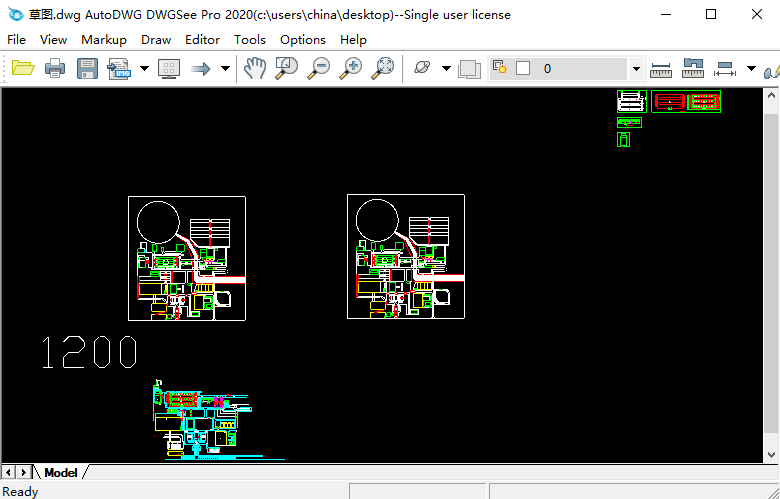Open the Options menu

[x=302, y=40]
